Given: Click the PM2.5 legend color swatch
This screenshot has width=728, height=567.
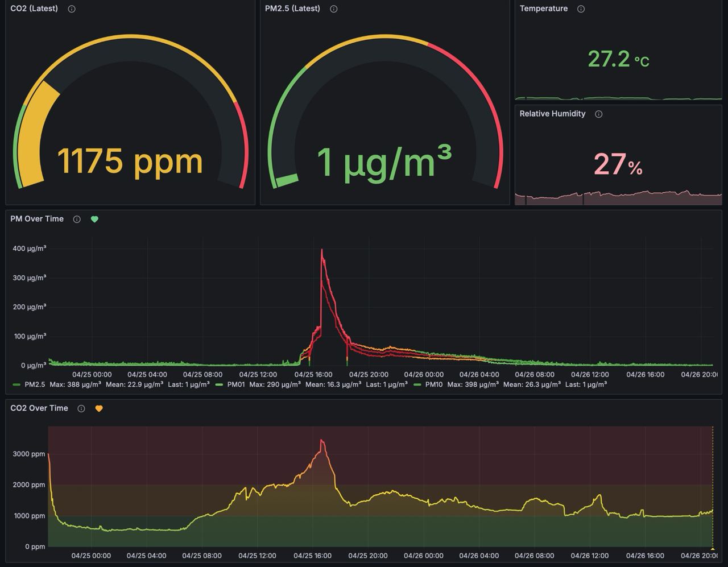Looking at the screenshot, I should (x=16, y=385).
